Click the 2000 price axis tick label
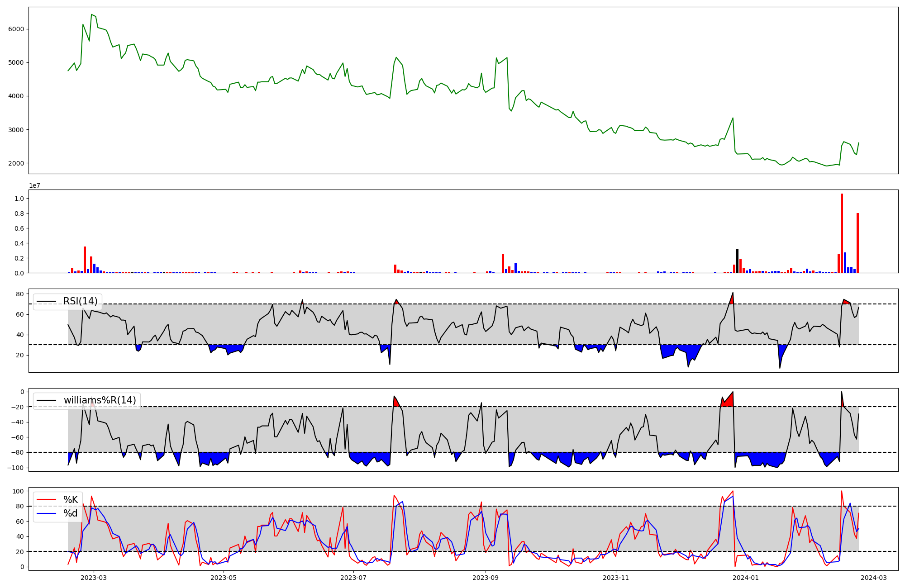This screenshot has width=905, height=588. click(x=16, y=163)
